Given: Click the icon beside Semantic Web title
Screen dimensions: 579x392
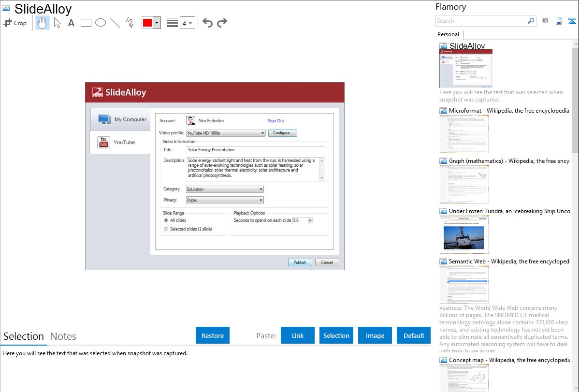Looking at the screenshot, I should [444, 261].
